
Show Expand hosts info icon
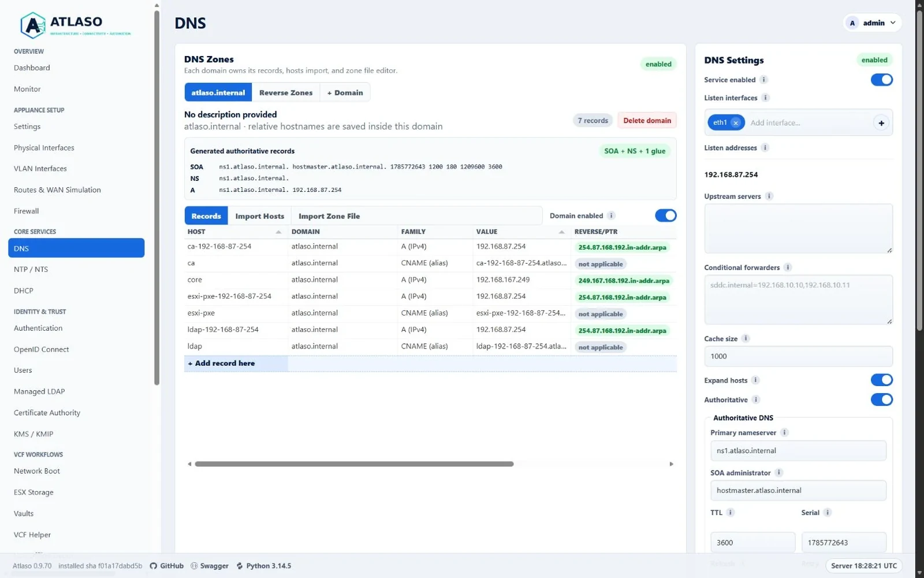coord(755,380)
